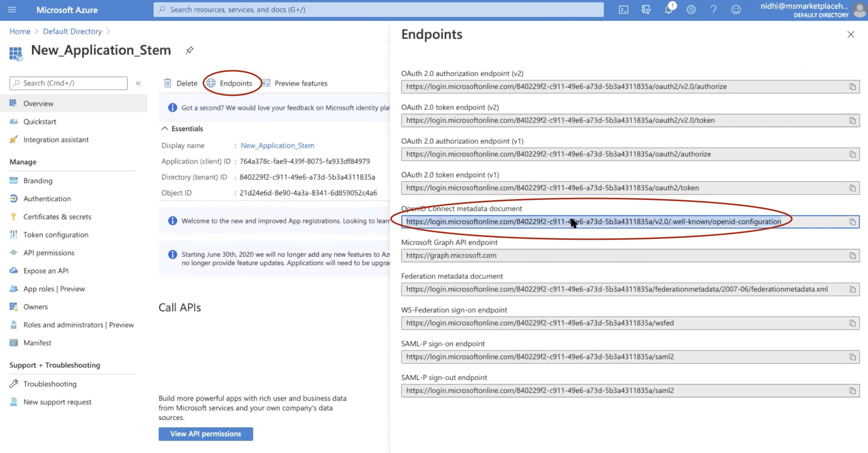Close the Endpoints panel
The width and height of the screenshot is (868, 453).
coord(851,34)
